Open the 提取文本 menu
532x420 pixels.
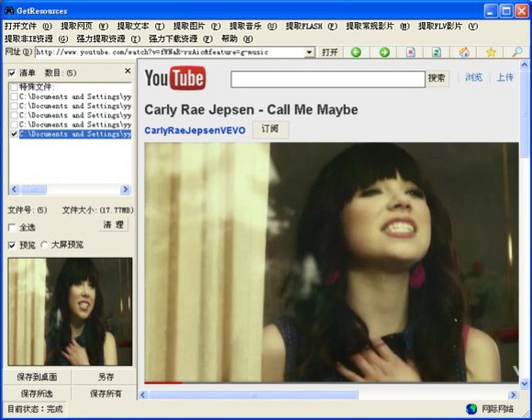[141, 26]
